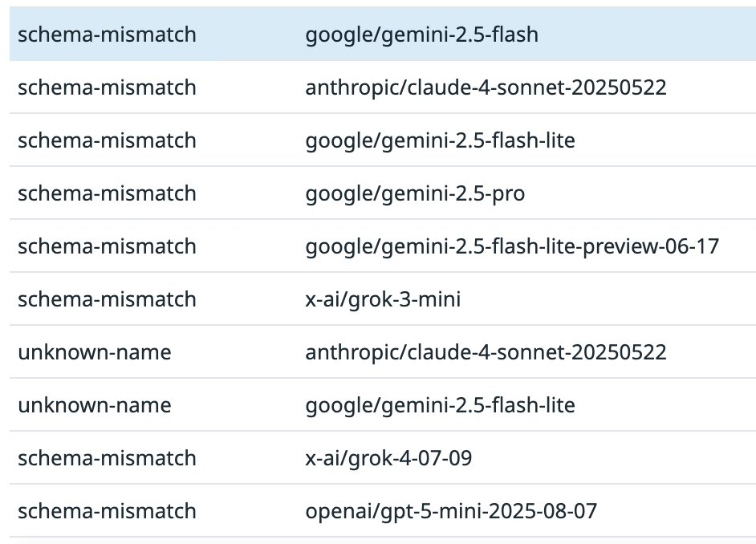Select schema-mismatch in the flash-lite-preview-06-17 row
This screenshot has height=544, width=756.
point(107,246)
